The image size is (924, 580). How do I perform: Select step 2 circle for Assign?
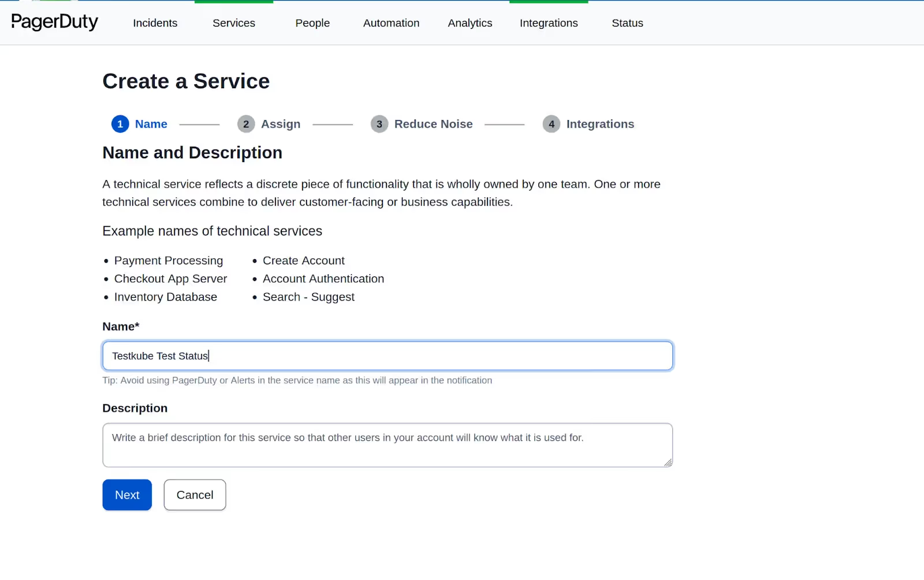point(246,124)
